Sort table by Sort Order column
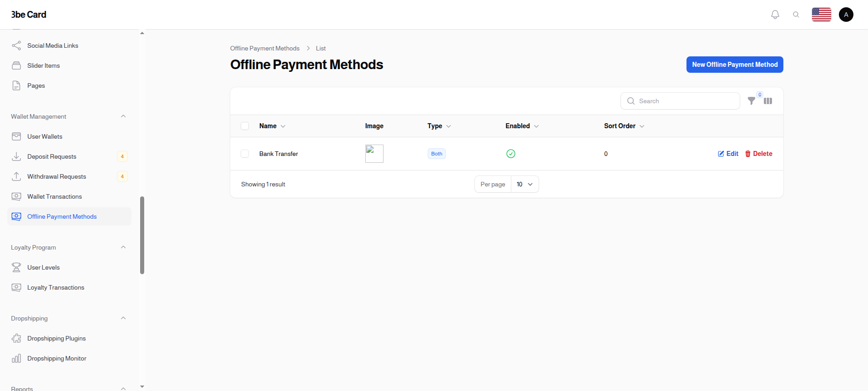Image resolution: width=868 pixels, height=391 pixels. click(x=624, y=126)
